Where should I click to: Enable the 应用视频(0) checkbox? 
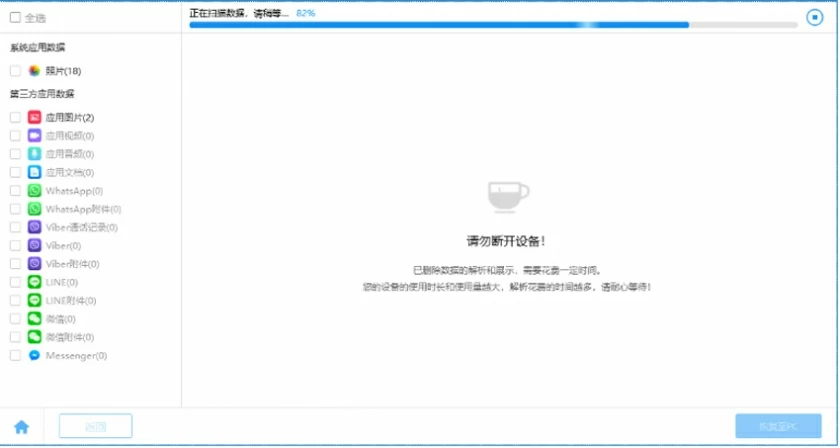click(x=15, y=136)
